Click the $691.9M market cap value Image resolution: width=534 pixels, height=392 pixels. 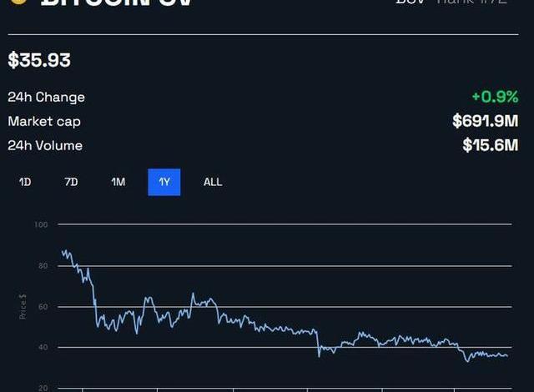pos(486,121)
